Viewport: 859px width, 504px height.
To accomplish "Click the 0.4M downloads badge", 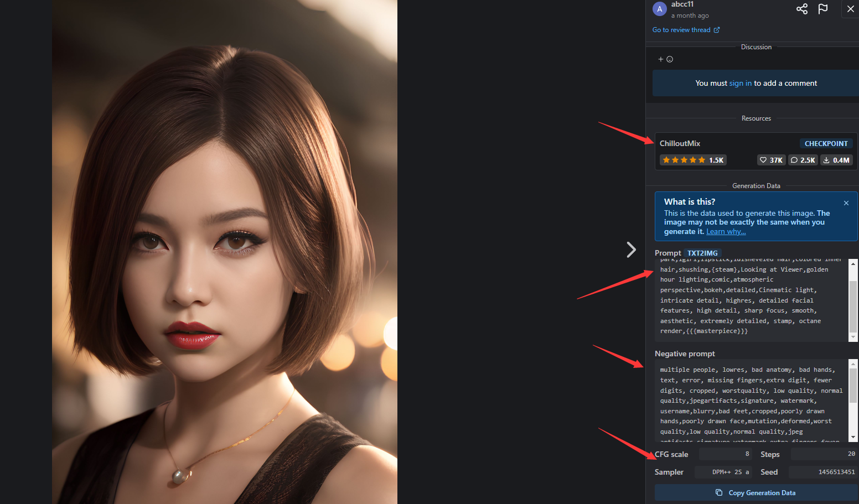I will tap(836, 160).
